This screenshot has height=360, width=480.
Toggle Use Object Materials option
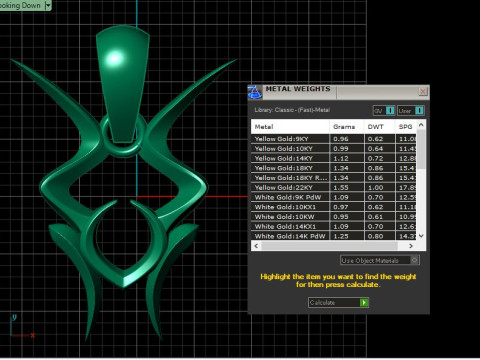(380, 260)
